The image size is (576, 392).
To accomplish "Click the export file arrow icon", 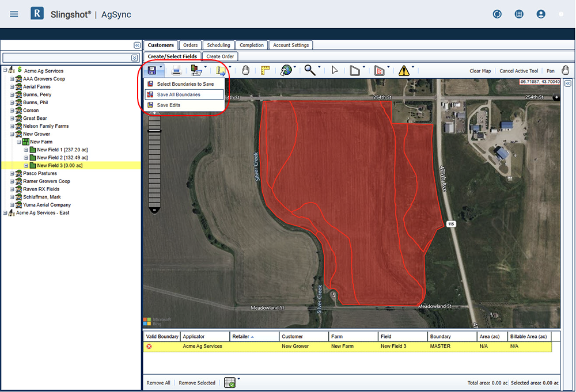I will click(221, 70).
